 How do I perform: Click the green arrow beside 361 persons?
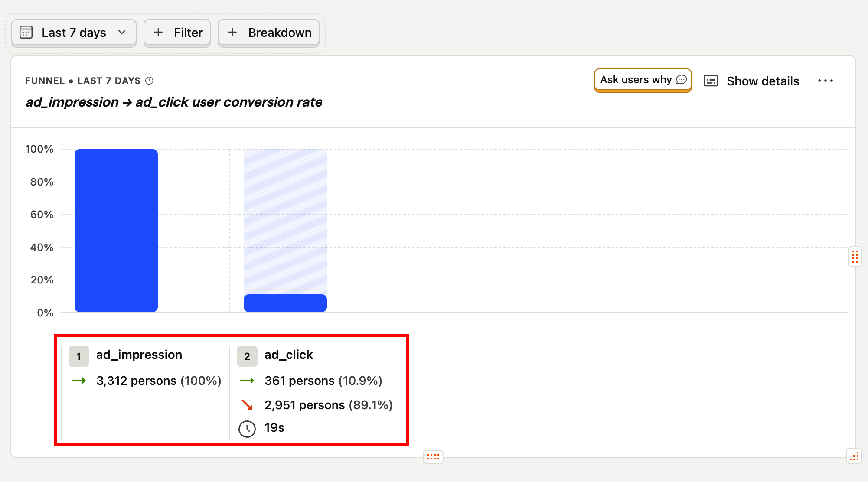point(248,381)
